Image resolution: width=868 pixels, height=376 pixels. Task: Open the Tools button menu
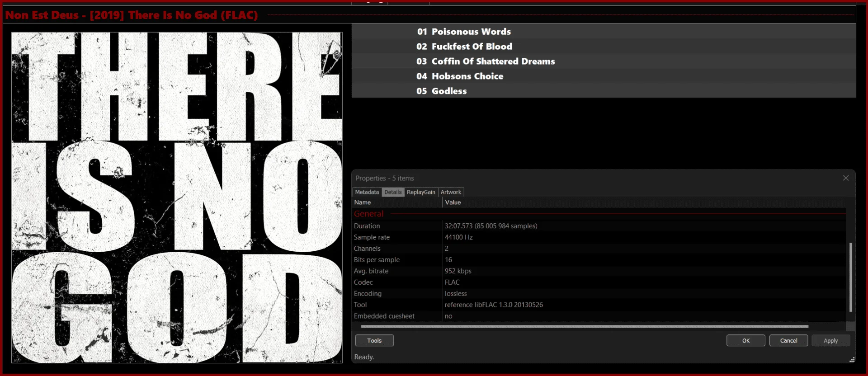[374, 341]
